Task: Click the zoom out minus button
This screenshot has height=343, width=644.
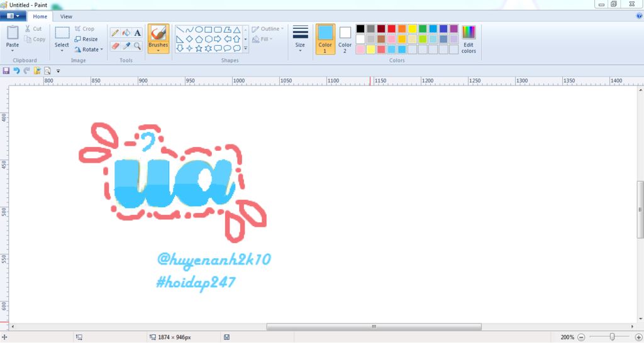Action: [581, 337]
